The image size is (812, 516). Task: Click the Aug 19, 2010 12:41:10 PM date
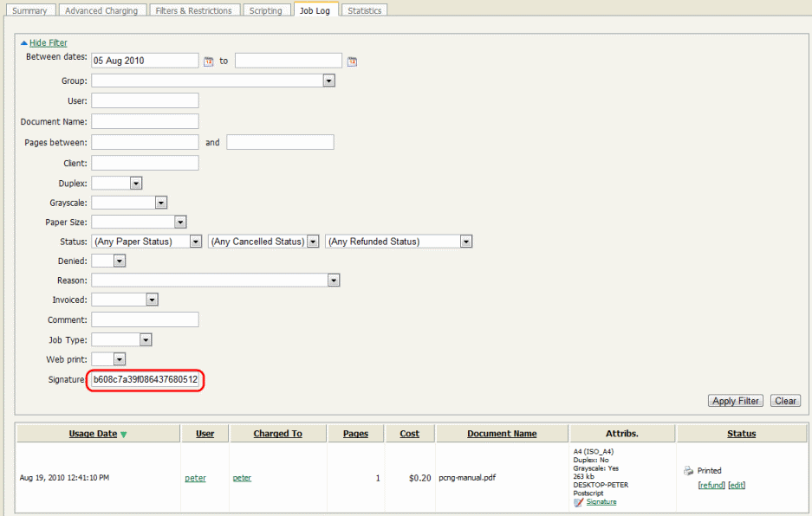(64, 478)
